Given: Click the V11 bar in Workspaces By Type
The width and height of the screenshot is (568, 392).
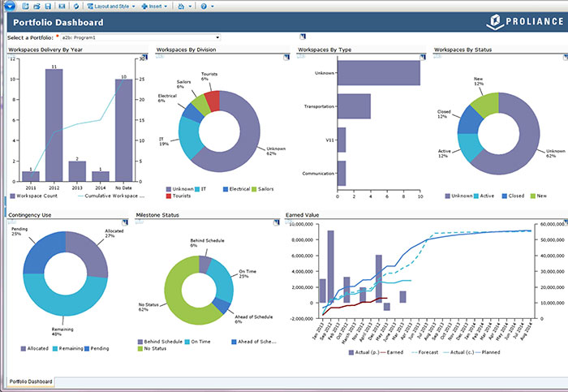Looking at the screenshot, I should click(342, 140).
